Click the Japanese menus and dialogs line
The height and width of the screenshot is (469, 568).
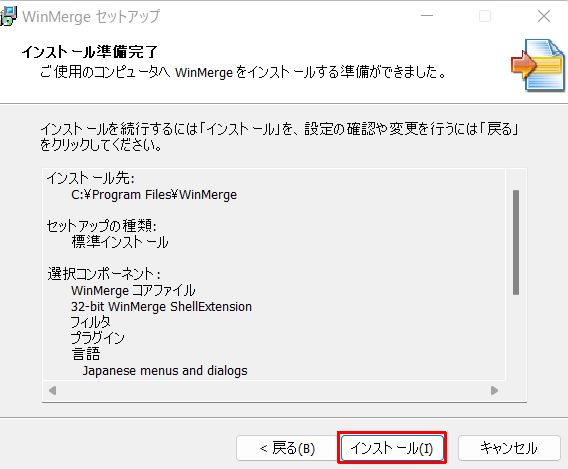coord(165,371)
